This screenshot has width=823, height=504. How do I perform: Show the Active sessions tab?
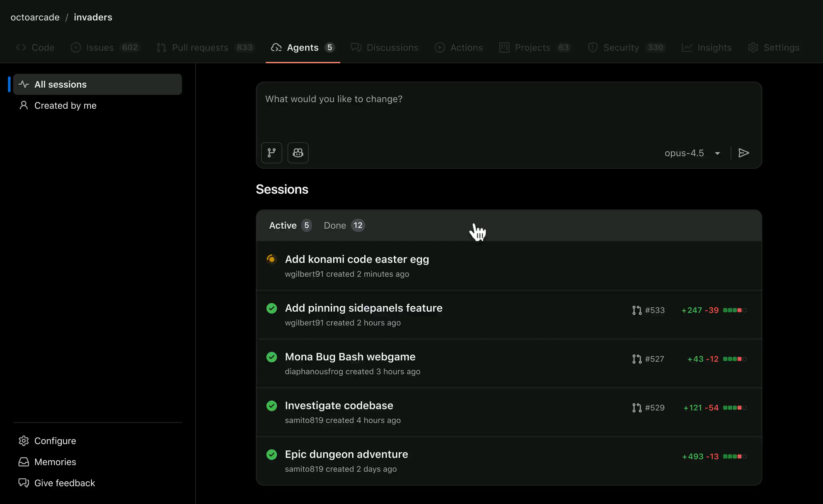290,225
